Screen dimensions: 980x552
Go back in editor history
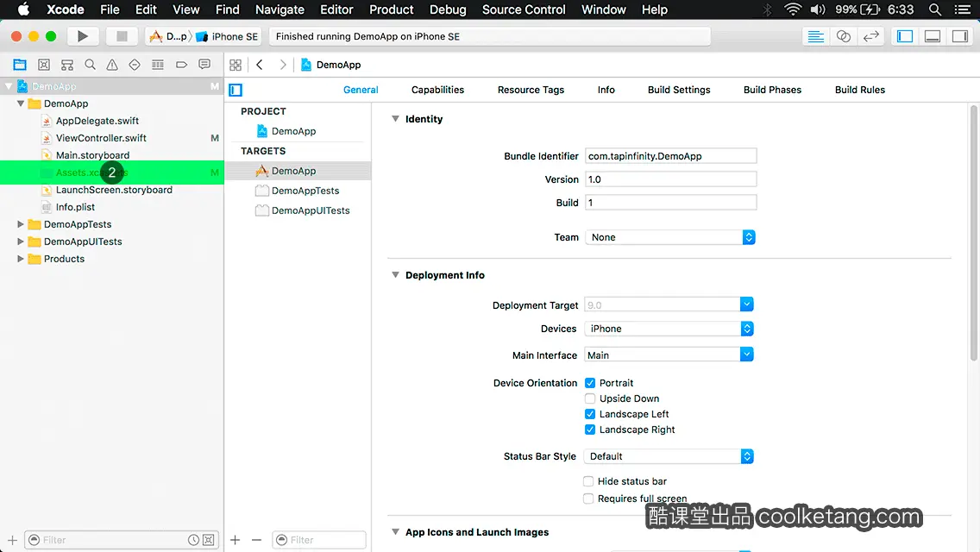[x=260, y=65]
